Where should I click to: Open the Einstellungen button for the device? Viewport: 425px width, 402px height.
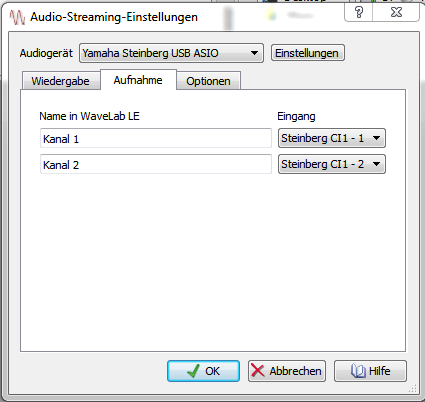tap(307, 53)
